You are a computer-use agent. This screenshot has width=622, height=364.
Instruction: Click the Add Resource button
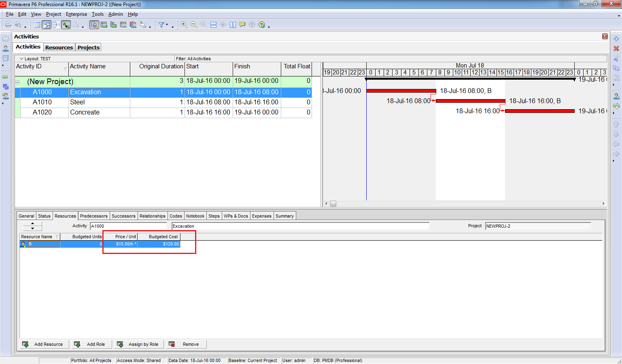click(x=44, y=344)
